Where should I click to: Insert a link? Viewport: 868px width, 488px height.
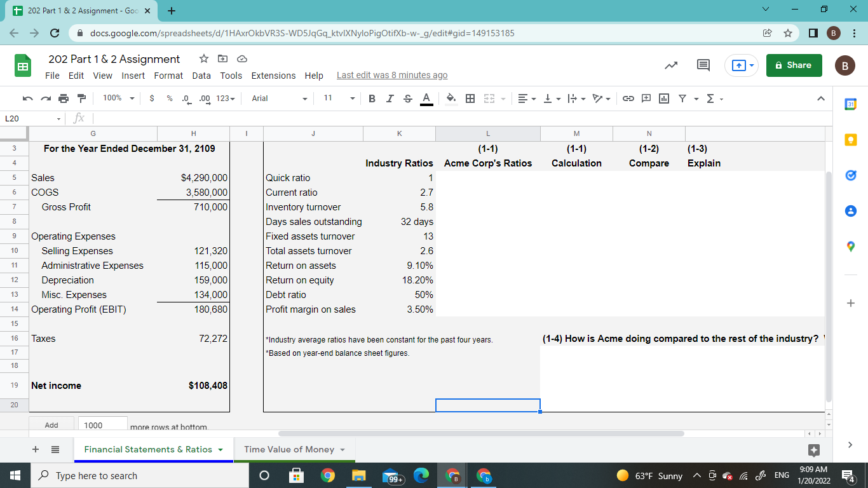[x=628, y=98]
